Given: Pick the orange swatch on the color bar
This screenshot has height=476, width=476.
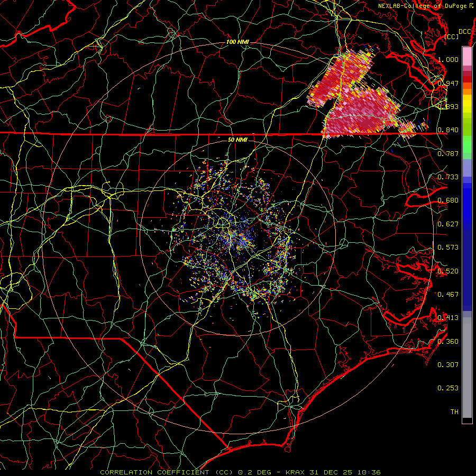Looking at the screenshot, I should tap(467, 91).
